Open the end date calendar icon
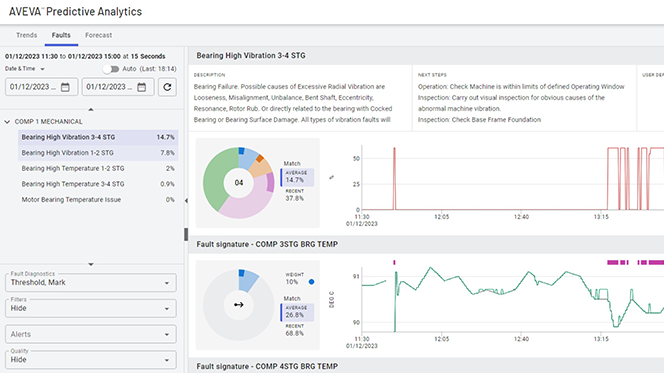This screenshot has height=373, width=664. click(142, 87)
